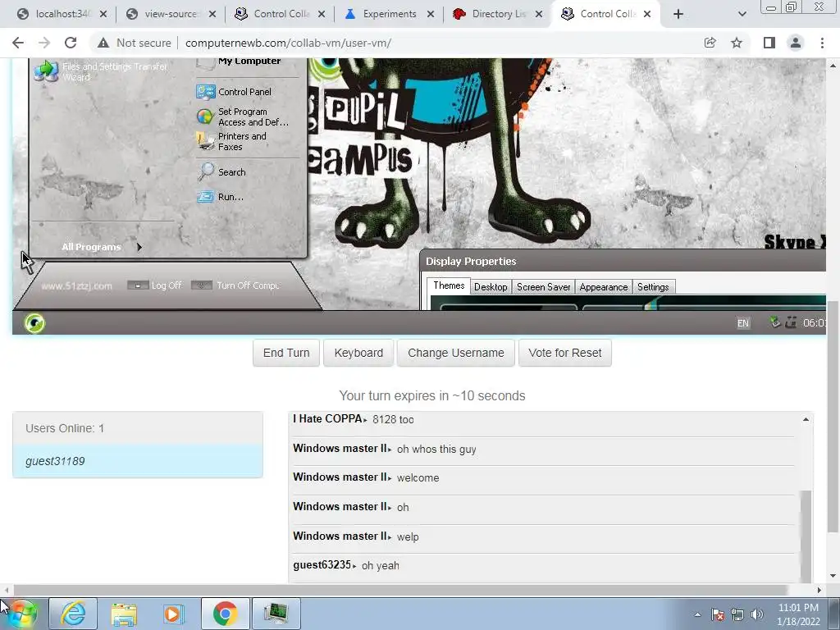Open Run... in the XP start menu

(x=220, y=197)
